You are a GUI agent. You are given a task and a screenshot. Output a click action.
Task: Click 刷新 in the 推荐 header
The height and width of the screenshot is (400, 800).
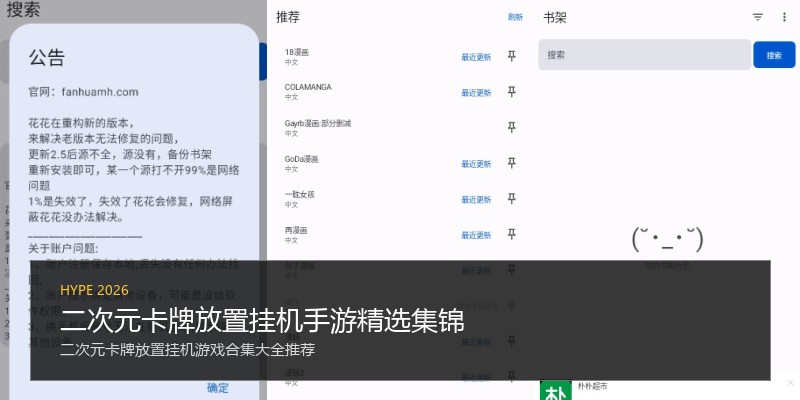tap(515, 17)
